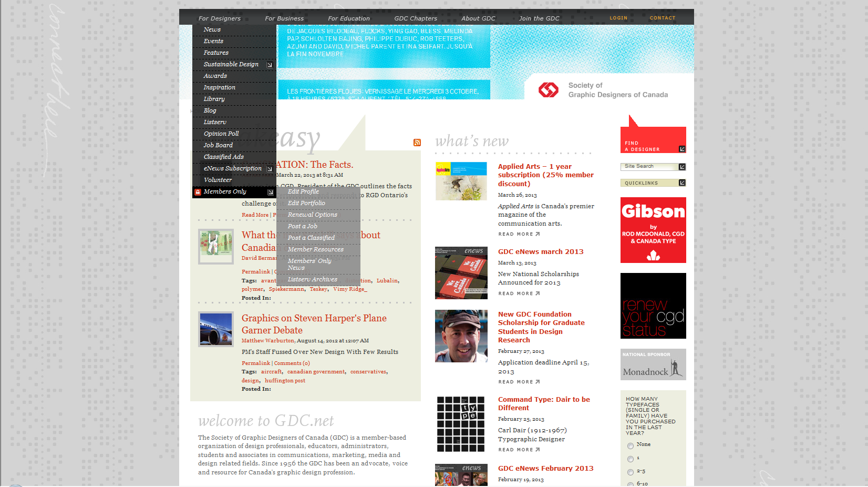Open the GDC eNews march 2013 link

point(541,252)
